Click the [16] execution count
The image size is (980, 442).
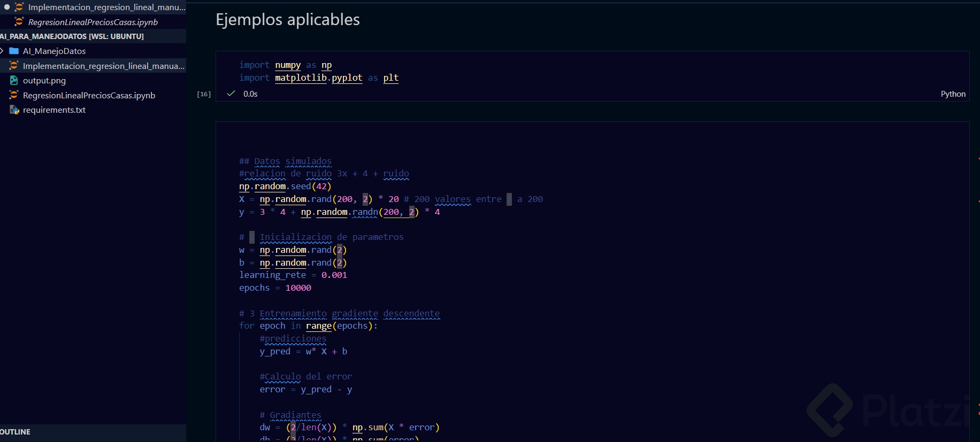204,94
